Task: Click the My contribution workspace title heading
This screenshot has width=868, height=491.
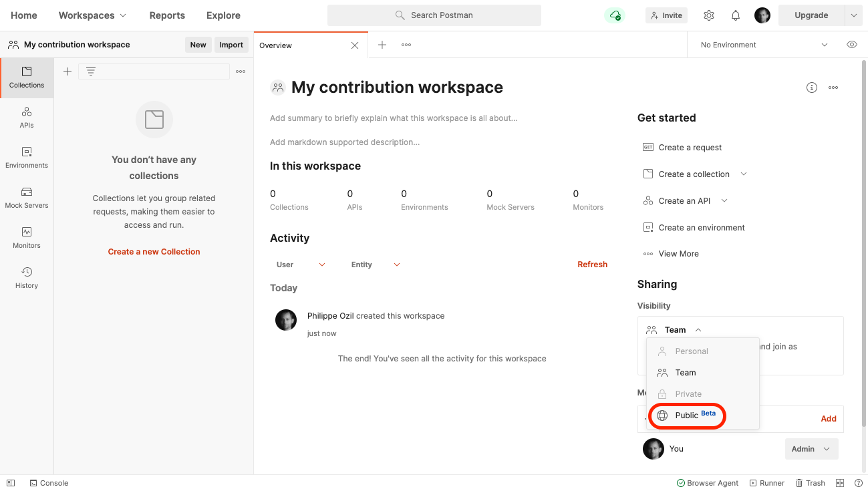Action: [397, 88]
